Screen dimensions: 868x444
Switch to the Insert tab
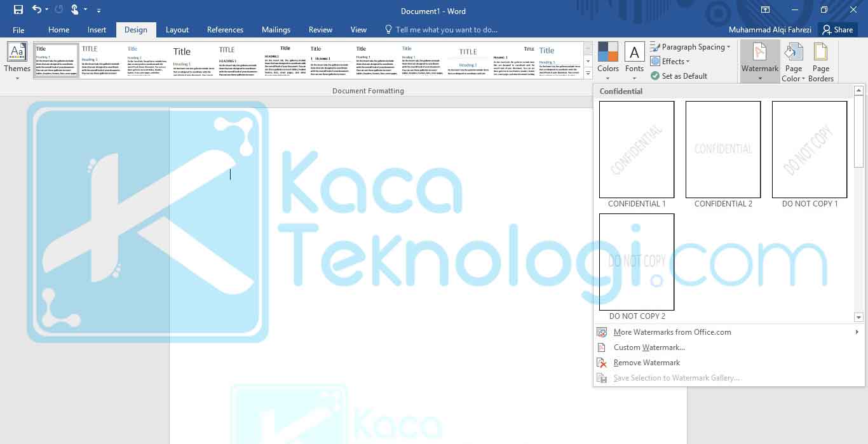pos(97,30)
